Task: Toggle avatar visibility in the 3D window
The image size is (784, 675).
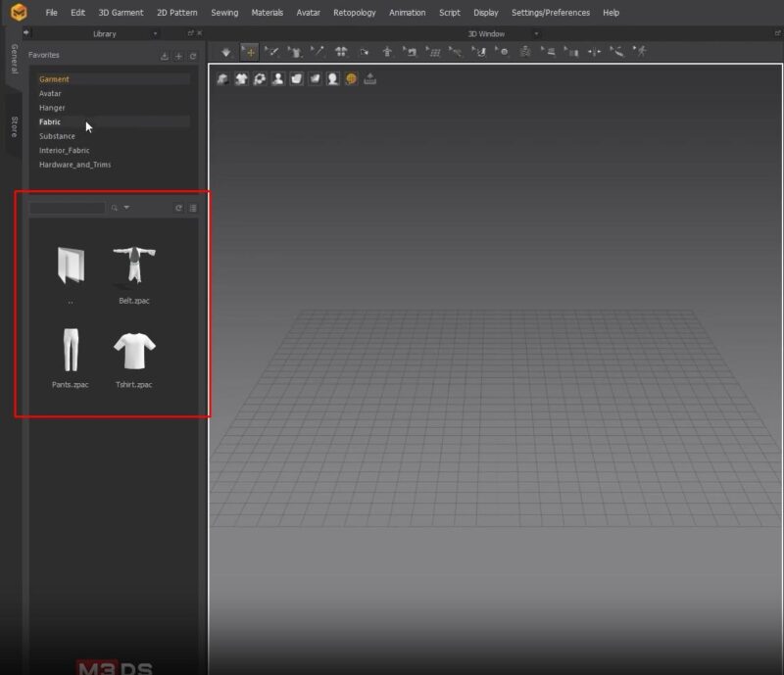Action: pyautogui.click(x=278, y=78)
